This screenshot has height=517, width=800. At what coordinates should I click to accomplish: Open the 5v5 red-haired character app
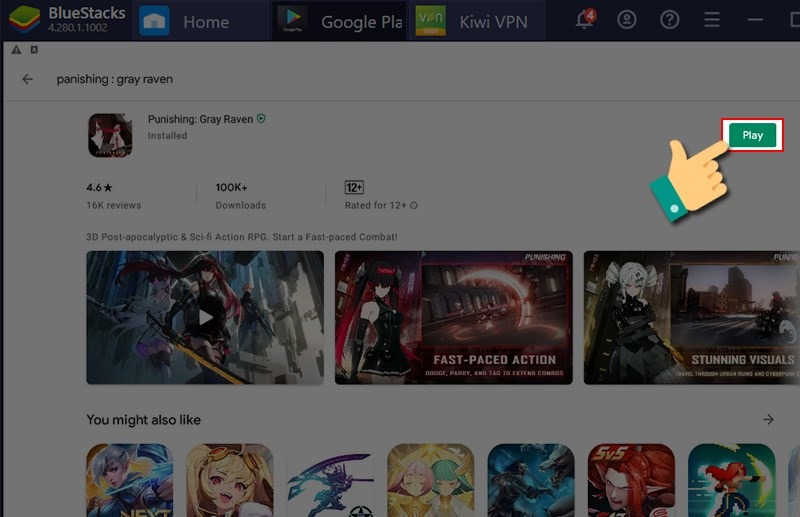pyautogui.click(x=632, y=480)
